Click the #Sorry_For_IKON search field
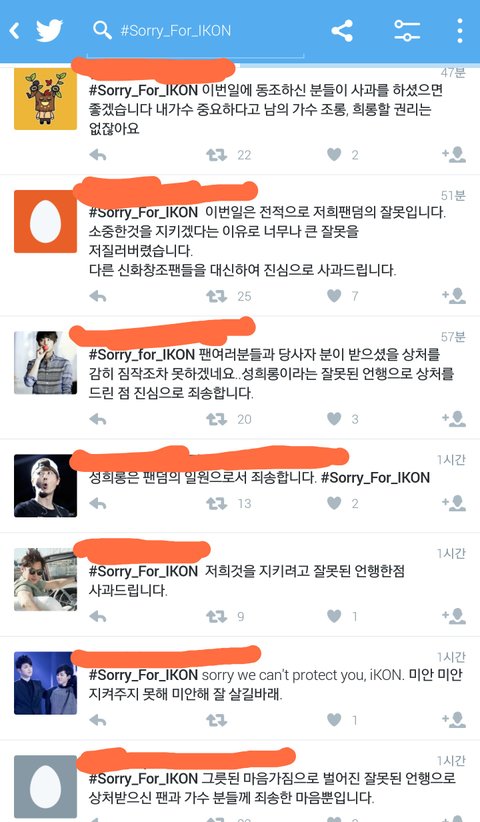Image resolution: width=480 pixels, height=822 pixels. click(x=195, y=33)
